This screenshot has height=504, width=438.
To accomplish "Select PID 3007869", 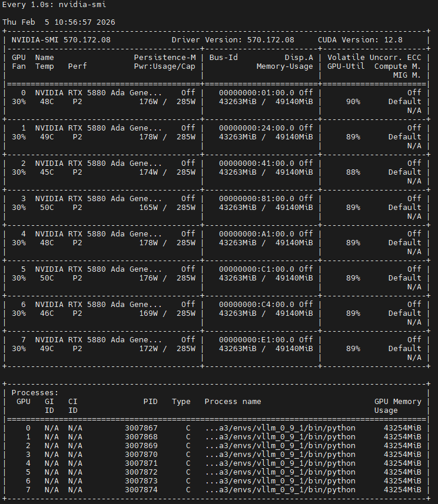I will [141, 446].
